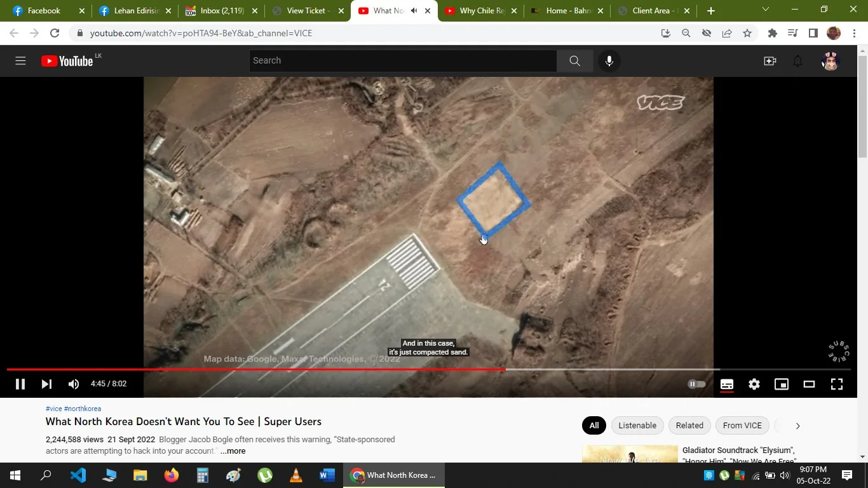Open the Extensions puzzle icon
Screen dimensions: 868x488
pos(773,33)
